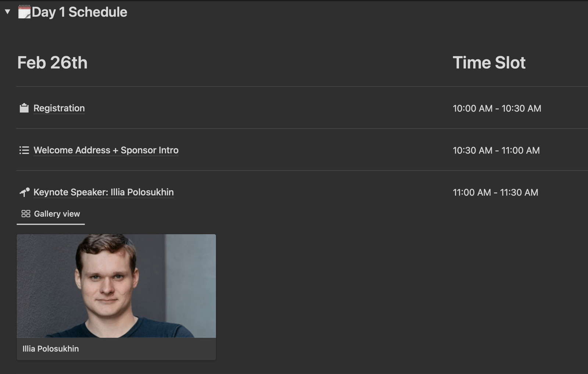Click the calendar emoji beside Day 1 Schedule
This screenshot has height=374, width=588.
click(x=24, y=12)
